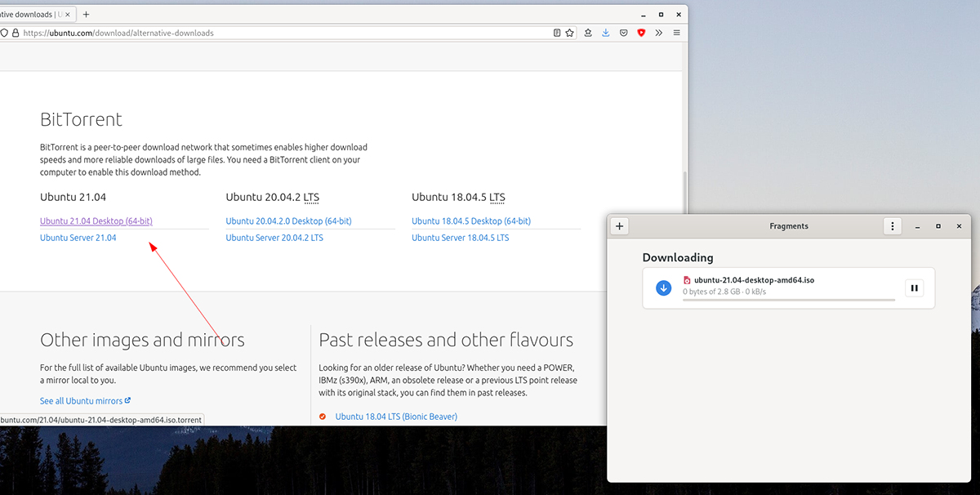Open the See all Ubuntu mirrors link
This screenshot has width=980, height=495.
pos(85,401)
